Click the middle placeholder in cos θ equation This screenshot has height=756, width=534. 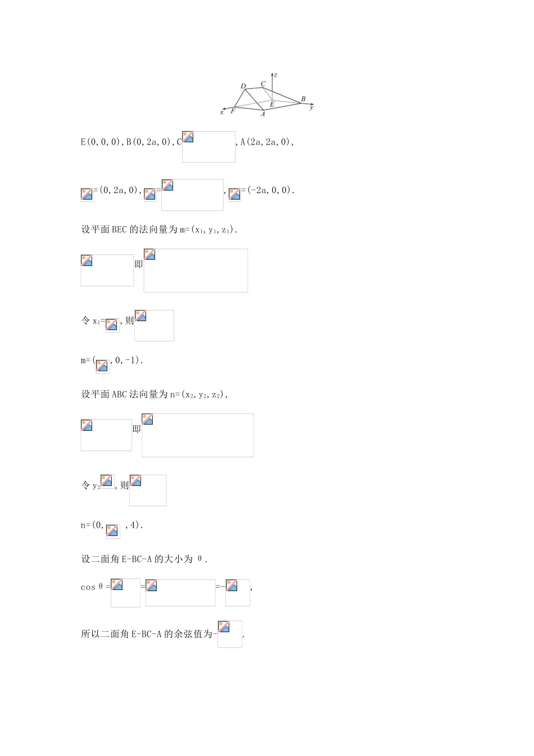coord(180,593)
